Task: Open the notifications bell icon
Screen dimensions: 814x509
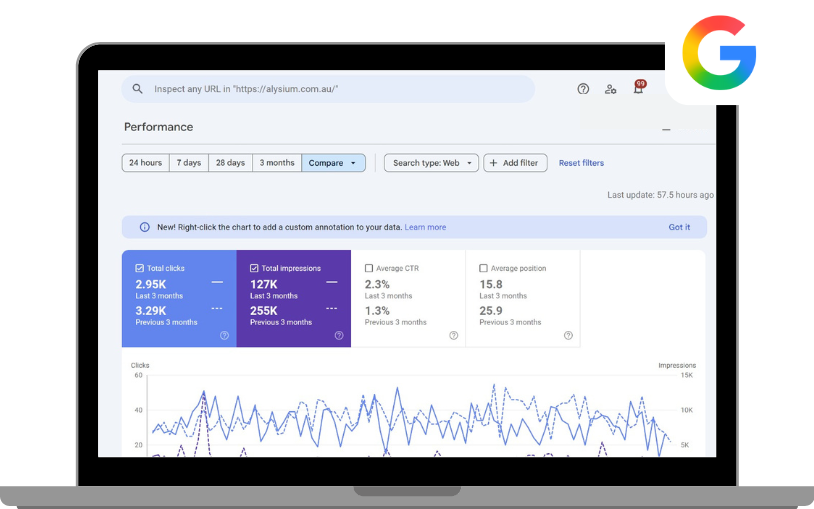Action: point(639,88)
